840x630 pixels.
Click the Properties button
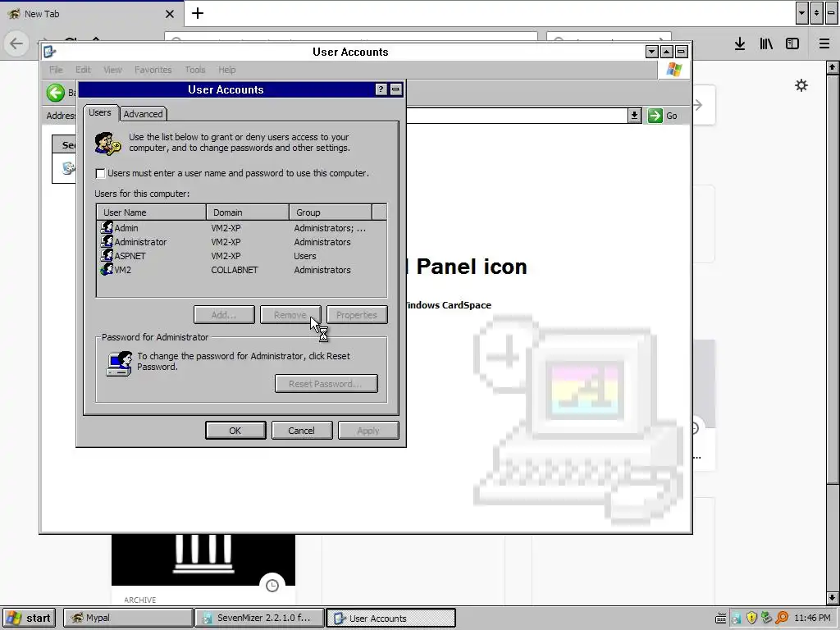click(357, 315)
